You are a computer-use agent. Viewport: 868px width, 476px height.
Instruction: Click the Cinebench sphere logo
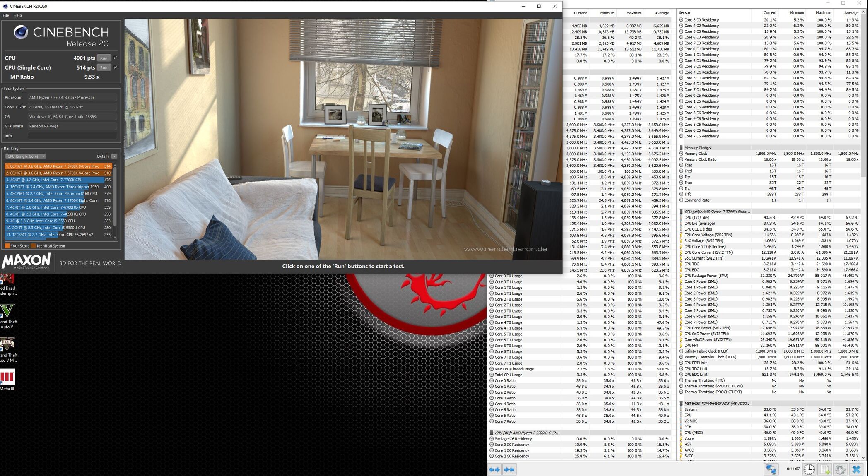click(21, 32)
